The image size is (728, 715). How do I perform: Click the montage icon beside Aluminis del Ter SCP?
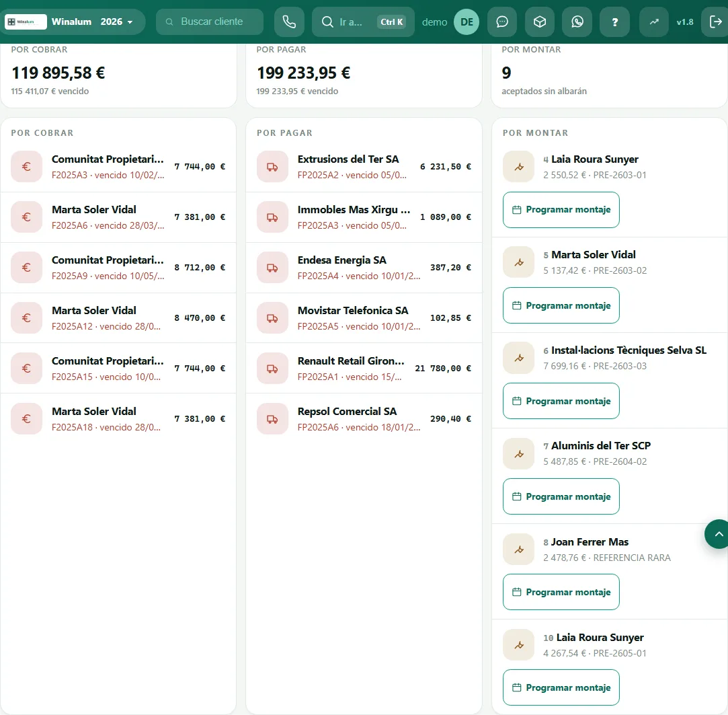[x=518, y=453]
